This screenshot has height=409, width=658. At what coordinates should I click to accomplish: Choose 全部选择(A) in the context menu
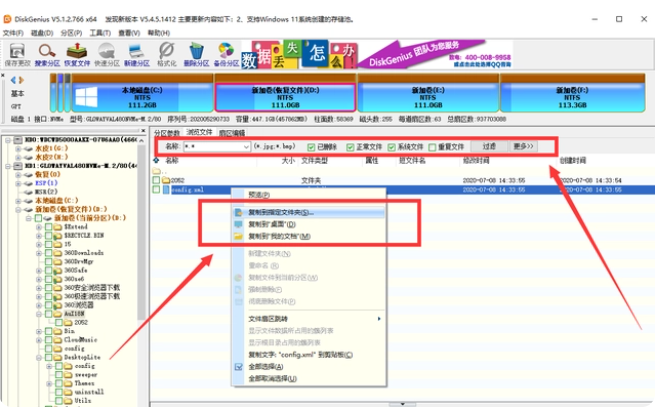308,367
